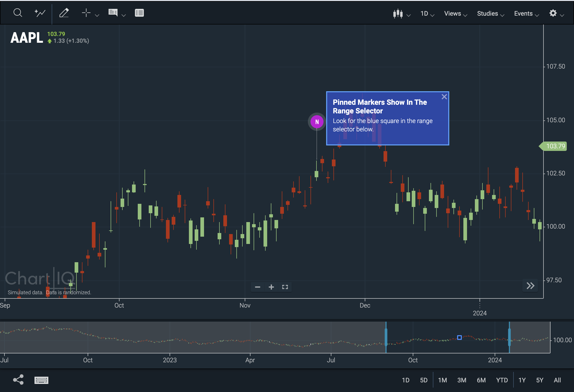The width and height of the screenshot is (574, 392).
Task: Set range to 6M
Action: [481, 380]
